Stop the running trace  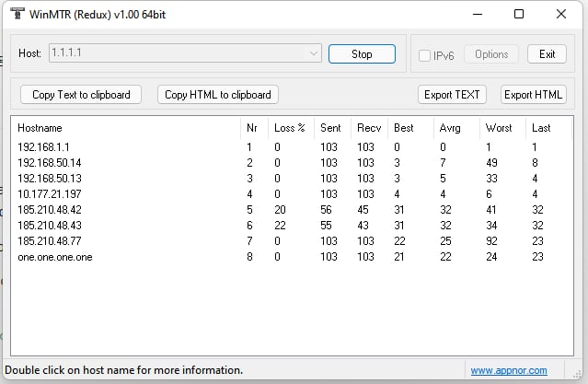tap(362, 54)
